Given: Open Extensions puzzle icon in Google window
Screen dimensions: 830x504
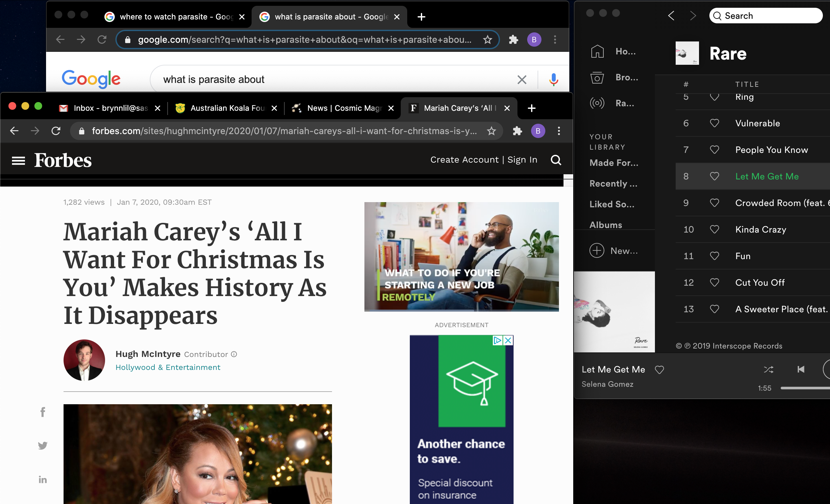Looking at the screenshot, I should point(513,40).
